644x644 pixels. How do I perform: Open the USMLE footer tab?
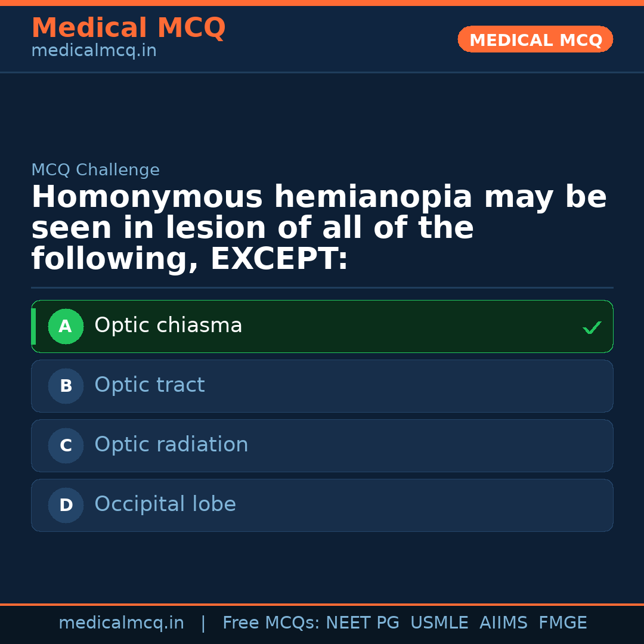439,622
